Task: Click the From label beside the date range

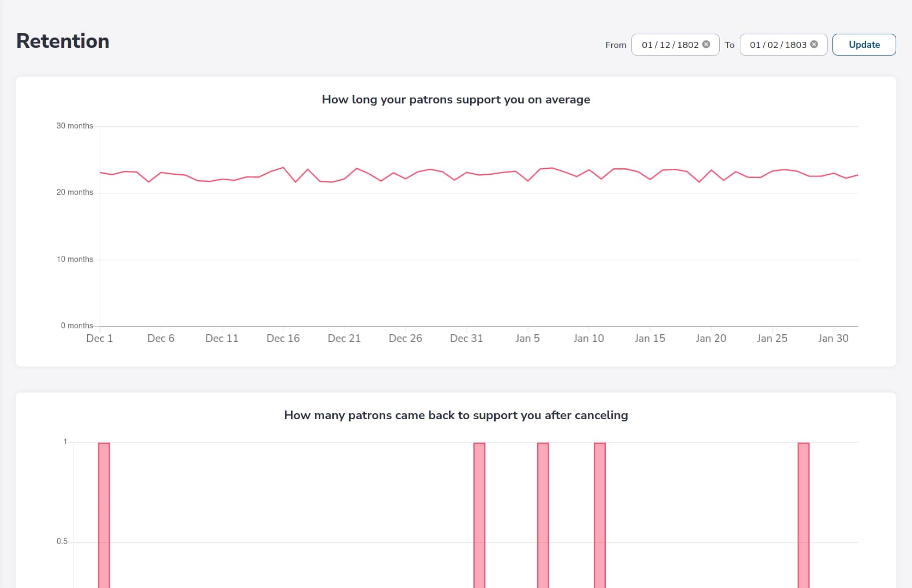Action: click(616, 45)
